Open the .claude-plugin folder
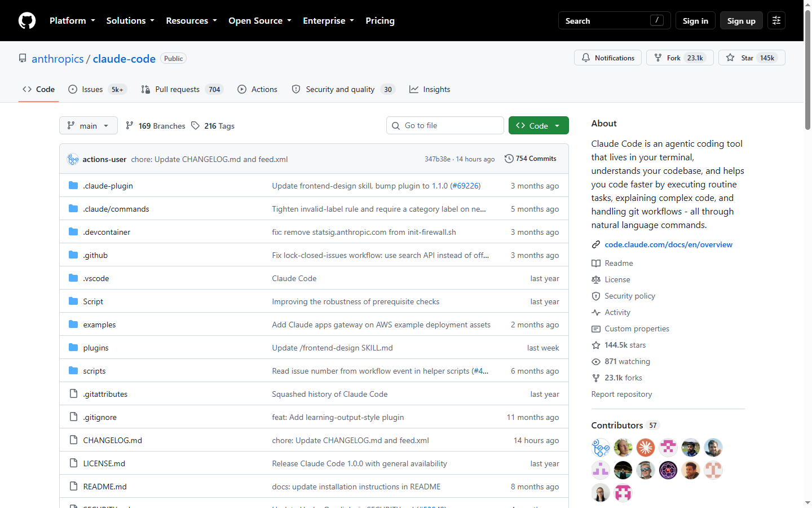 coord(108,186)
